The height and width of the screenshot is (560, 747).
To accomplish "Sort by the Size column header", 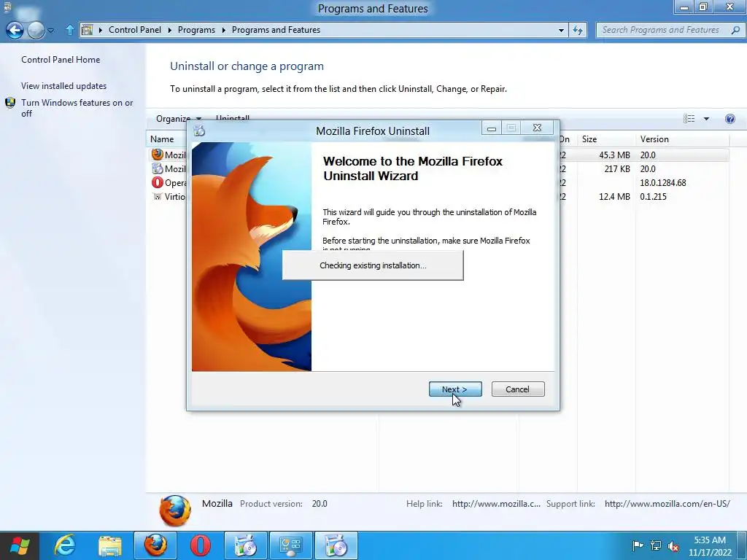I will tap(605, 139).
